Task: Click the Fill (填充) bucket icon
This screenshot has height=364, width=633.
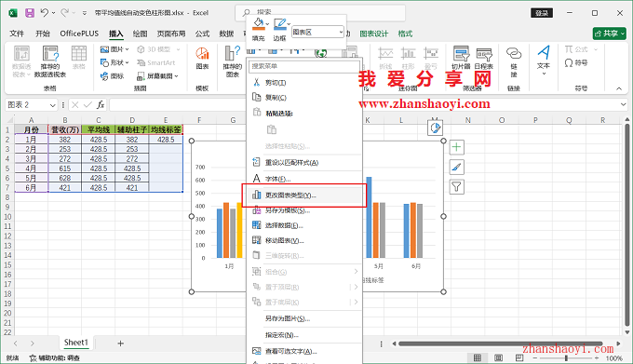Action: (x=258, y=24)
